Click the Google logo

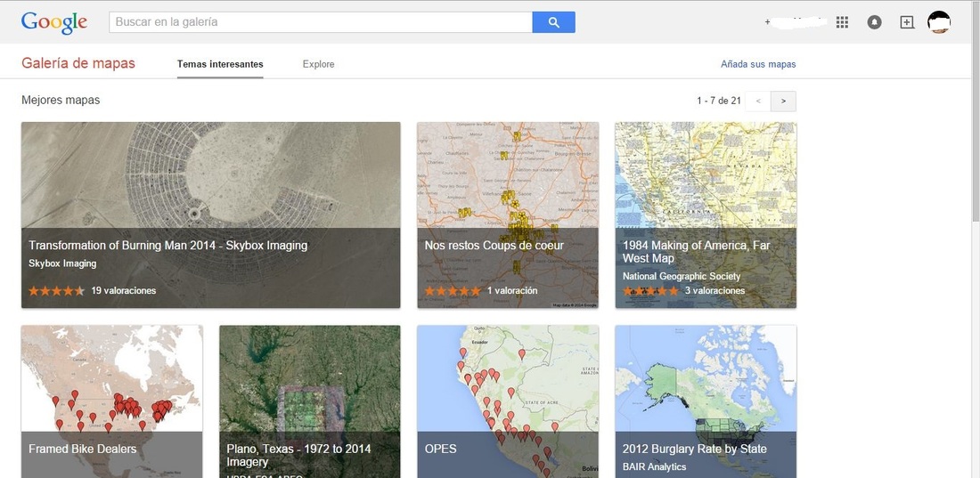(54, 22)
